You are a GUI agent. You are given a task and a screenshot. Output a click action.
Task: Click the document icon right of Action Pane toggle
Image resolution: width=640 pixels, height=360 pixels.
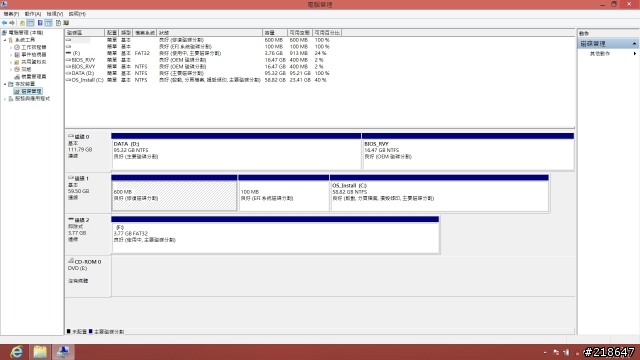click(x=58, y=23)
